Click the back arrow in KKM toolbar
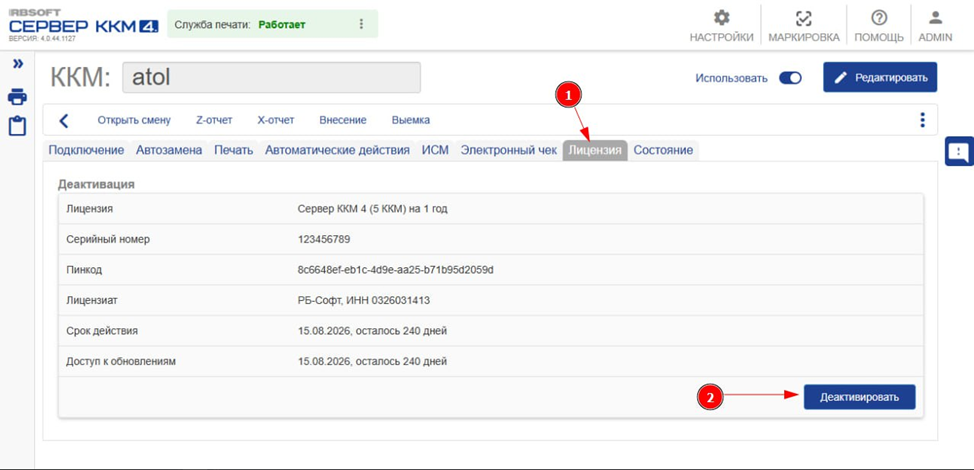This screenshot has width=974, height=470. pyautogui.click(x=64, y=120)
